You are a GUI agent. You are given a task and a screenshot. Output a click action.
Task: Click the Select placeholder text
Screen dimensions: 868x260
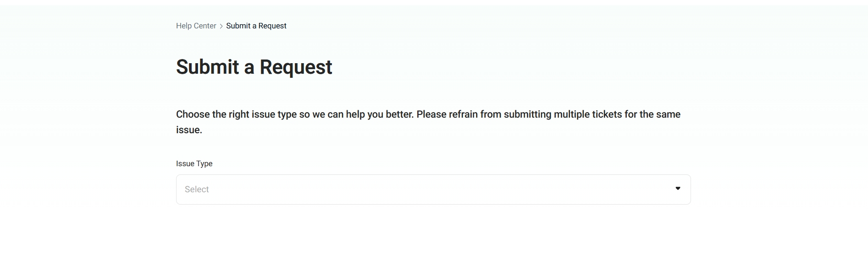[197, 190]
